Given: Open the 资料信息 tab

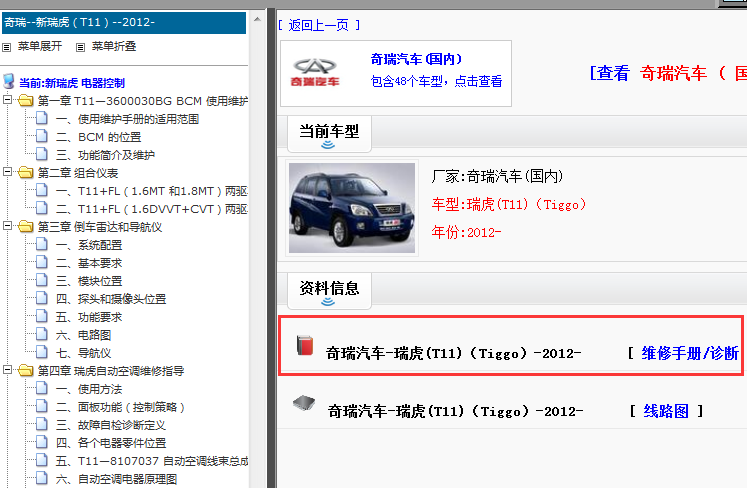Looking at the screenshot, I should [329, 291].
